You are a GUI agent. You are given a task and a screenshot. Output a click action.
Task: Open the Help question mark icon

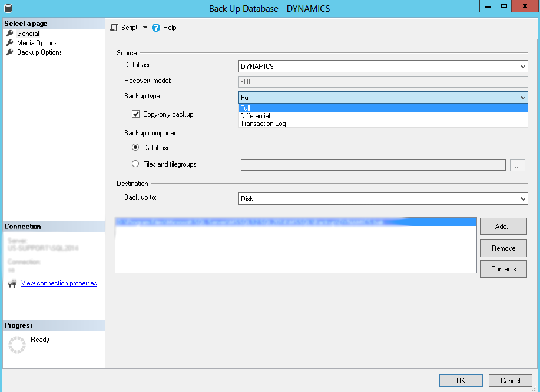[x=156, y=28]
